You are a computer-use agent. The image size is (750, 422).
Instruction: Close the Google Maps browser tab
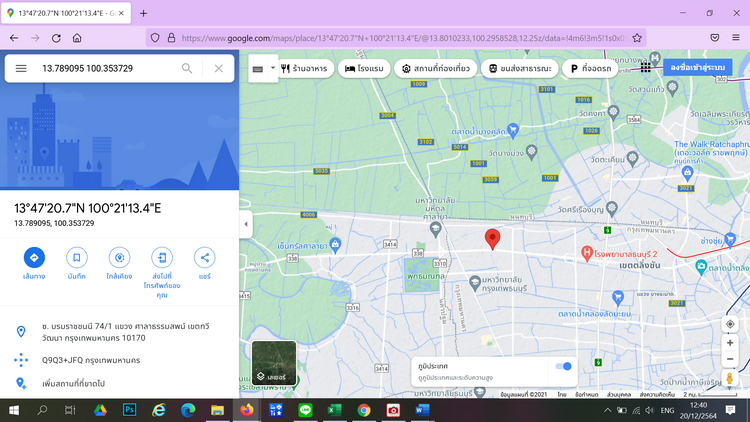click(121, 13)
